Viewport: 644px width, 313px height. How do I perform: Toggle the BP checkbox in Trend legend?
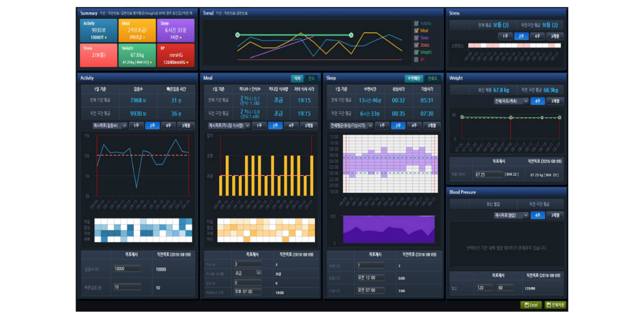416,60
